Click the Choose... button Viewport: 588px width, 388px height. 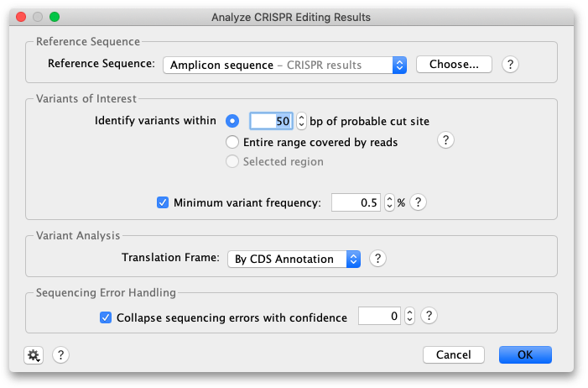click(454, 64)
